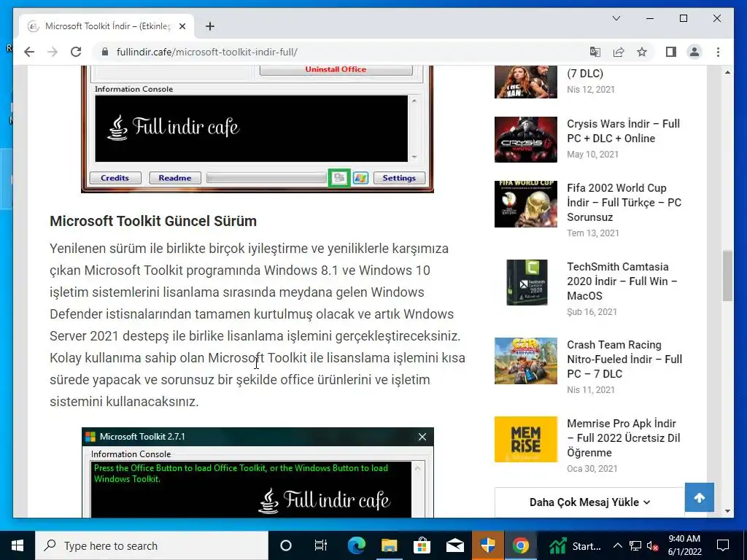
Task: Click the Microsoft Toolkit 2.7.1 screenshot image
Action: click(x=258, y=472)
